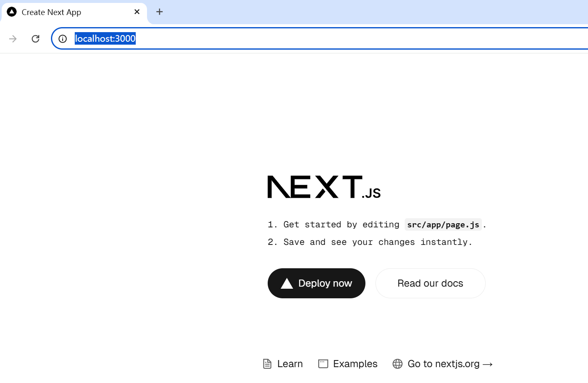
Task: Click the NEXT.JS logo
Action: [324, 187]
